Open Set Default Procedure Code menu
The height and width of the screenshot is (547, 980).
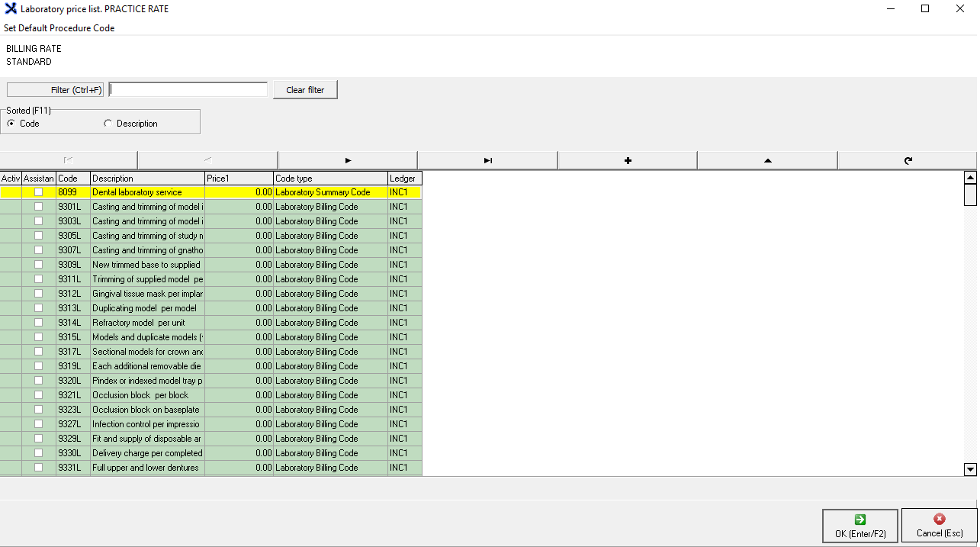click(x=59, y=28)
